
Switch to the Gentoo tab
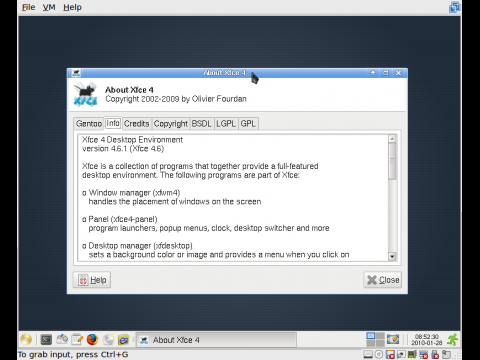[x=89, y=124]
